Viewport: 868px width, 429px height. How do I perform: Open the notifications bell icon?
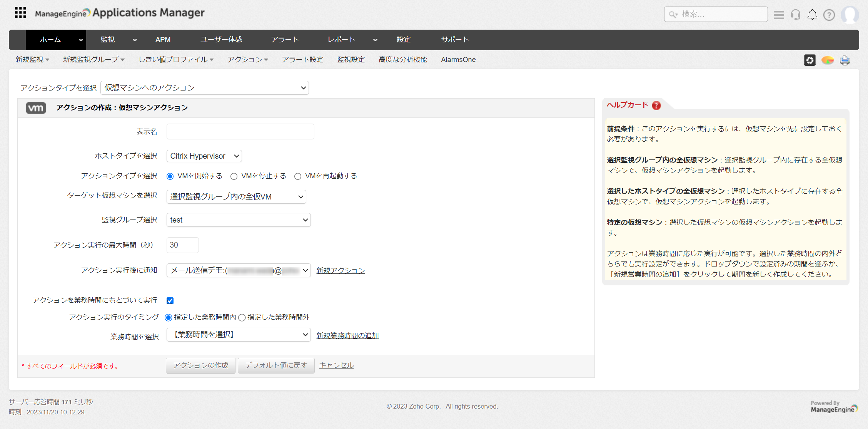(812, 15)
